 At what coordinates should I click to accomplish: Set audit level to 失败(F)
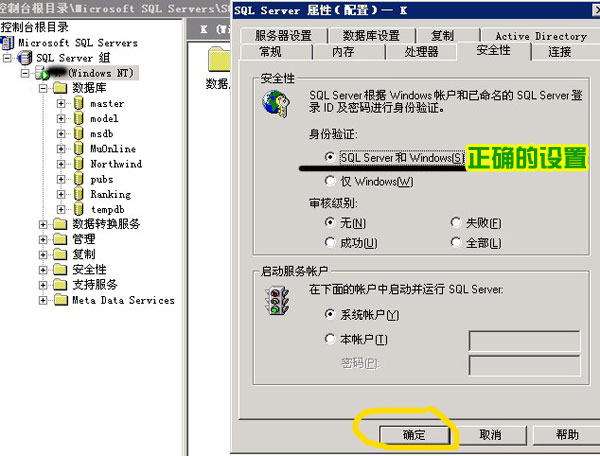(x=455, y=222)
